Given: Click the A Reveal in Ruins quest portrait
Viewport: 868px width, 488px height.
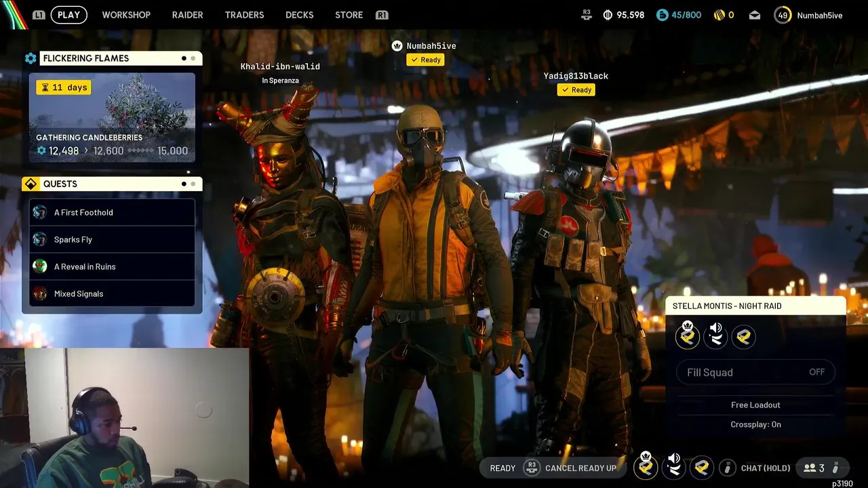Looking at the screenshot, I should pyautogui.click(x=40, y=266).
